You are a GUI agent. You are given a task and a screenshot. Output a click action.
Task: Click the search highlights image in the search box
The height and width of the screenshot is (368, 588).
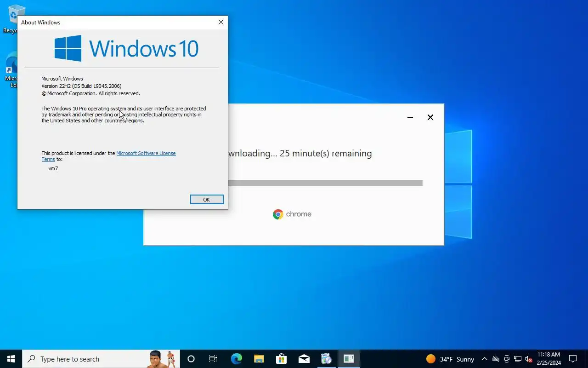(162, 359)
